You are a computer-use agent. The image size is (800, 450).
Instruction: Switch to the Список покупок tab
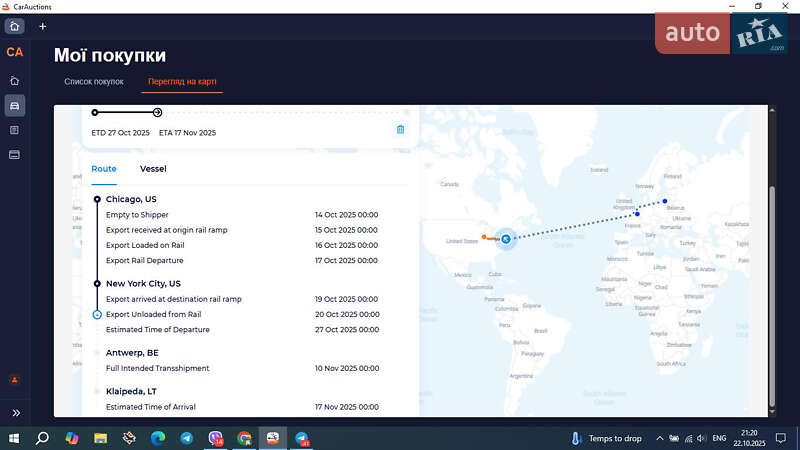point(94,81)
